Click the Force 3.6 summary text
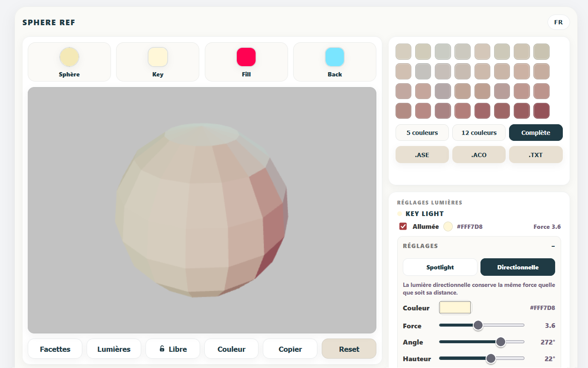The width and height of the screenshot is (588, 368). [x=547, y=227]
